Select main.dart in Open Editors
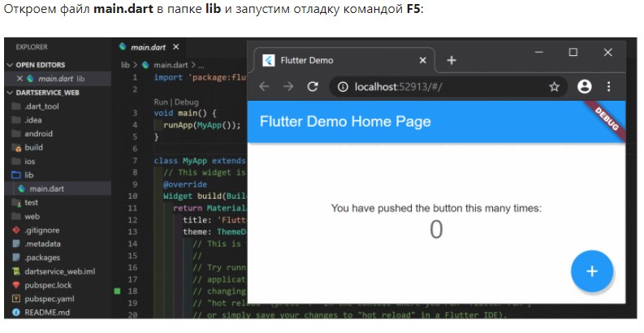Screen dimensions: 644x333 [x=58, y=79]
